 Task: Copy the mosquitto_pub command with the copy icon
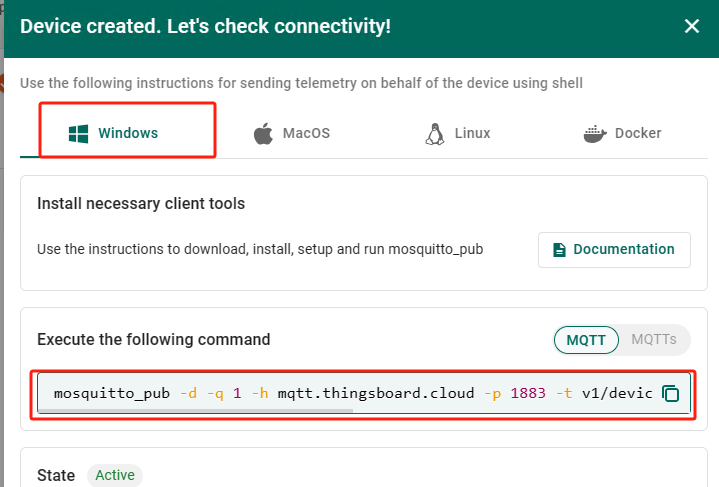(x=671, y=394)
